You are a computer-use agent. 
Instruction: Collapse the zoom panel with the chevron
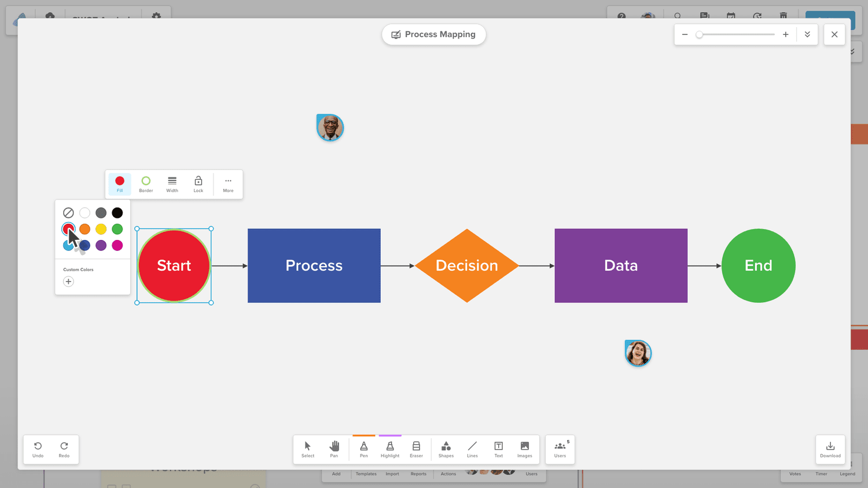tap(807, 34)
